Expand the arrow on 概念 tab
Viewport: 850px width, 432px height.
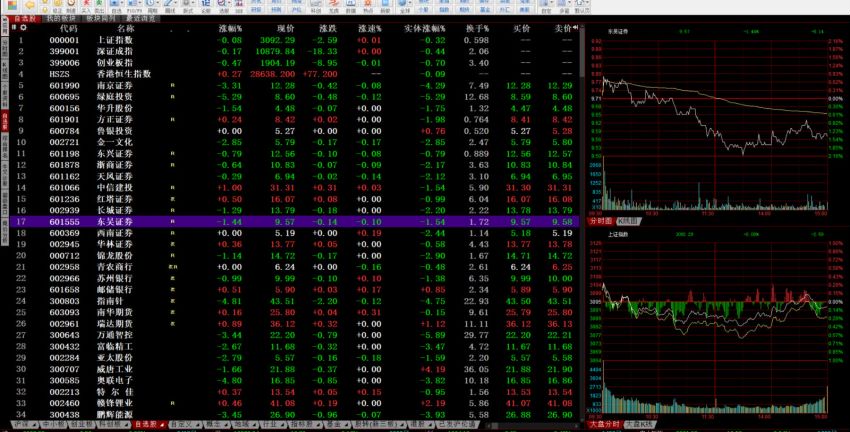pos(226,425)
